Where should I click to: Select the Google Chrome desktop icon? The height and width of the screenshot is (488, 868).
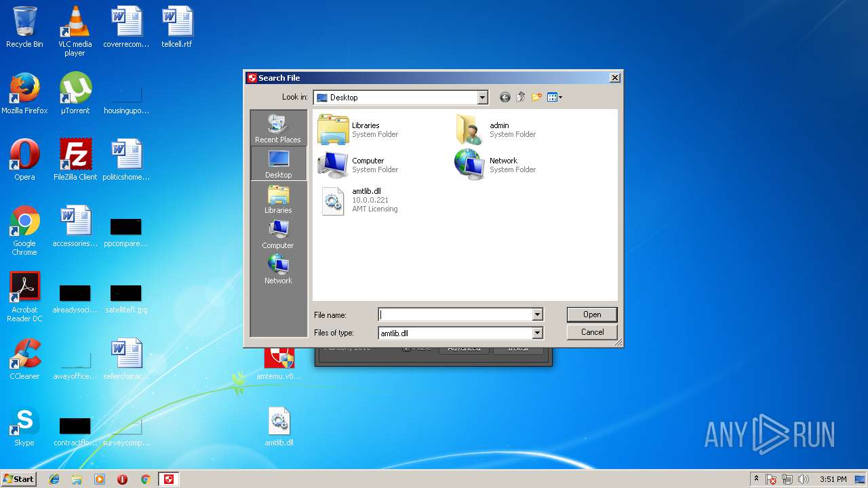24,230
